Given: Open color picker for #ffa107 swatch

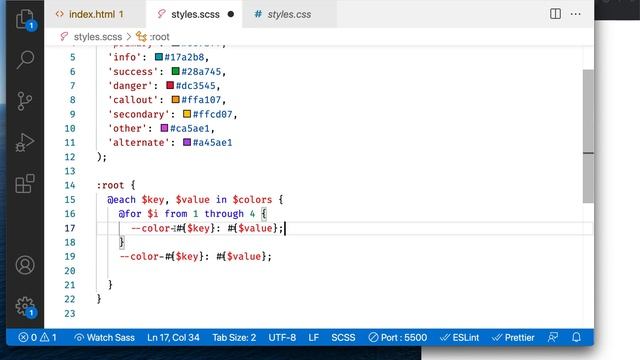Looking at the screenshot, I should point(176,100).
